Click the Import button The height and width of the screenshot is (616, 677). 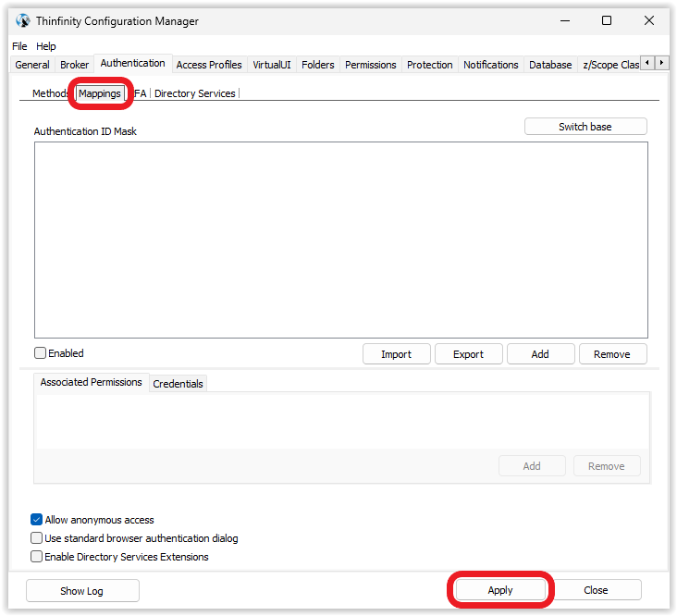(397, 354)
